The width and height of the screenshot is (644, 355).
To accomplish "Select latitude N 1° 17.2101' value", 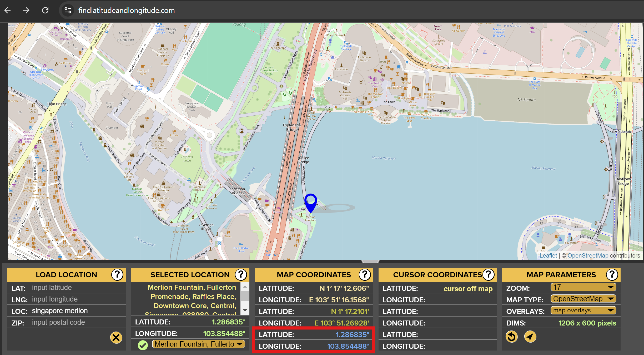I will [350, 311].
